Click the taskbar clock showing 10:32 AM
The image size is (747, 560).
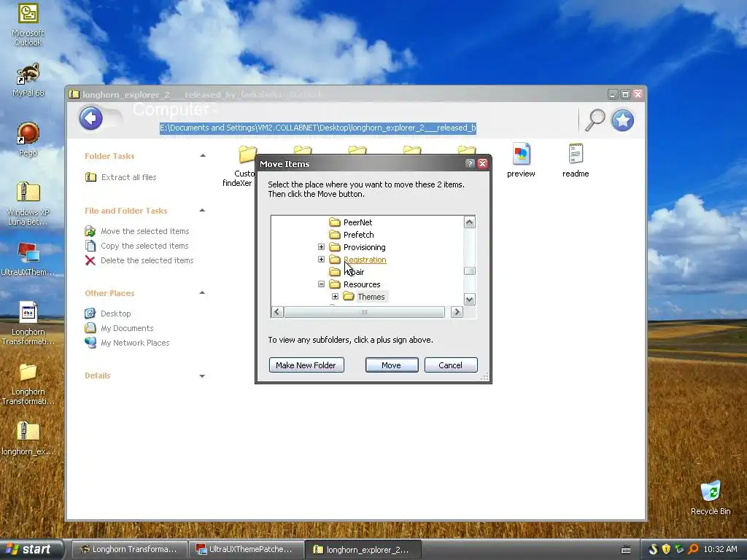pos(720,549)
